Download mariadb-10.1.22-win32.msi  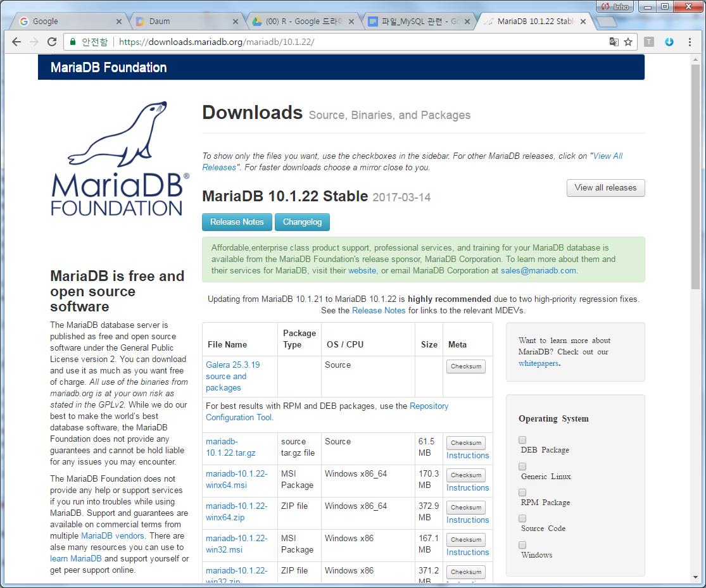click(x=236, y=544)
